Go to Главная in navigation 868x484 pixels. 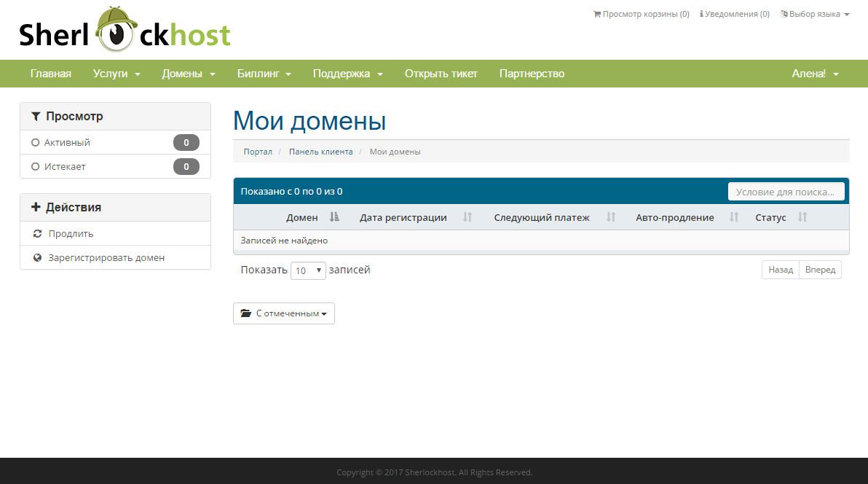51,74
